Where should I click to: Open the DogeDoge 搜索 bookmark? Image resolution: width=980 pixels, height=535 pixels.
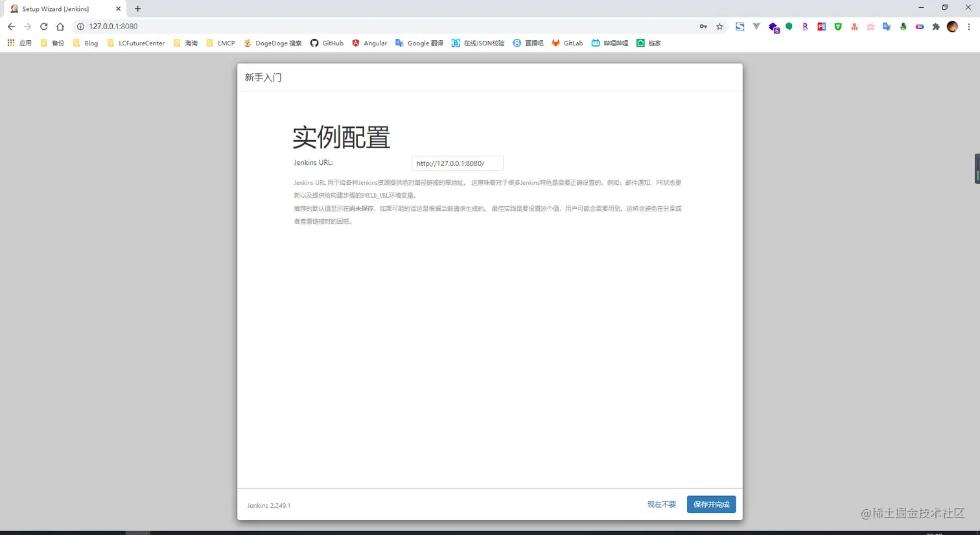point(273,43)
